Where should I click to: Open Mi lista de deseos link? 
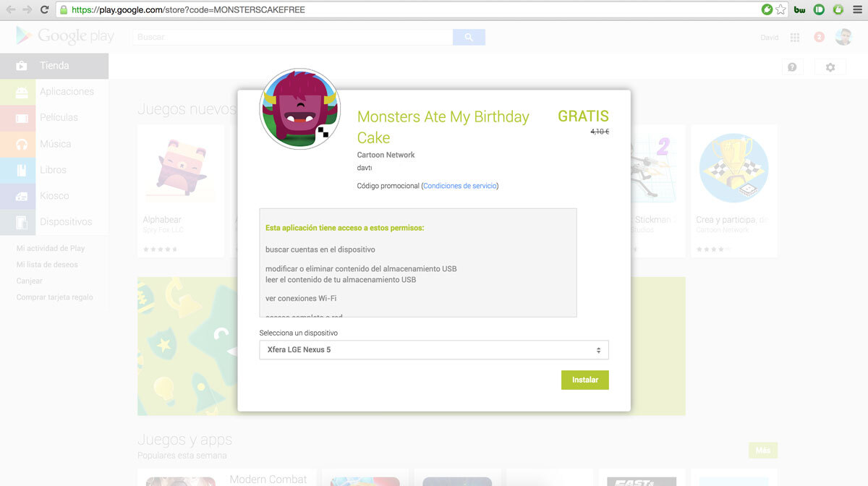(47, 265)
